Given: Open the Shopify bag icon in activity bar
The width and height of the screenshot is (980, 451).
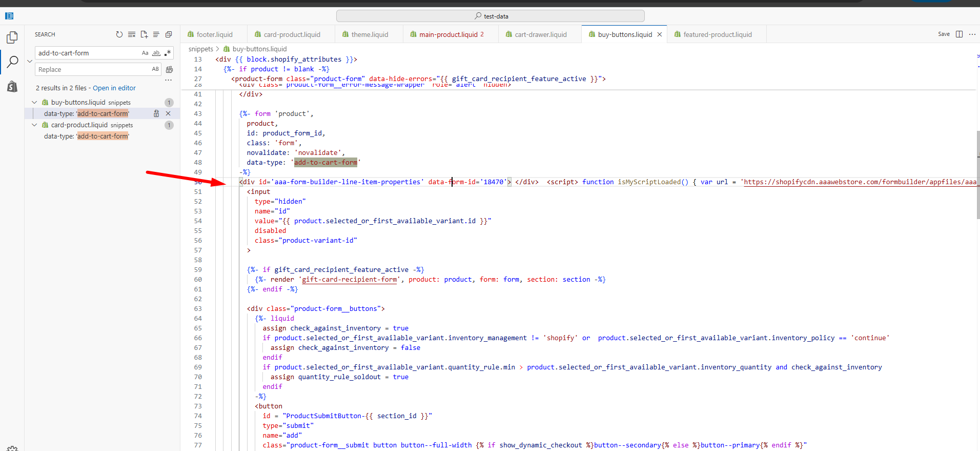Looking at the screenshot, I should [12, 86].
